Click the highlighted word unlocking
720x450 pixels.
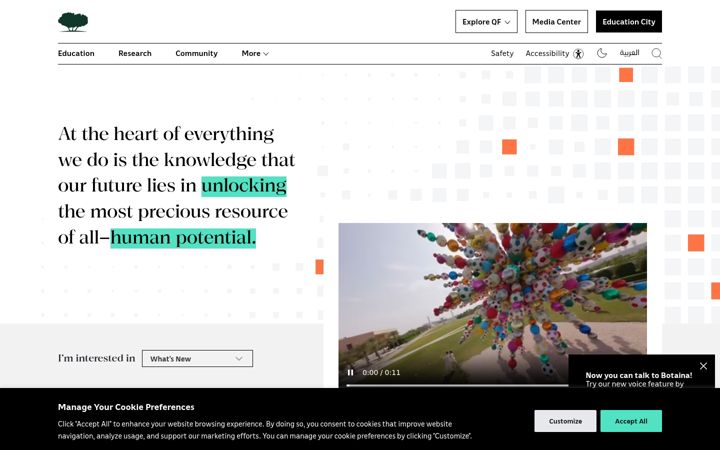tap(244, 186)
